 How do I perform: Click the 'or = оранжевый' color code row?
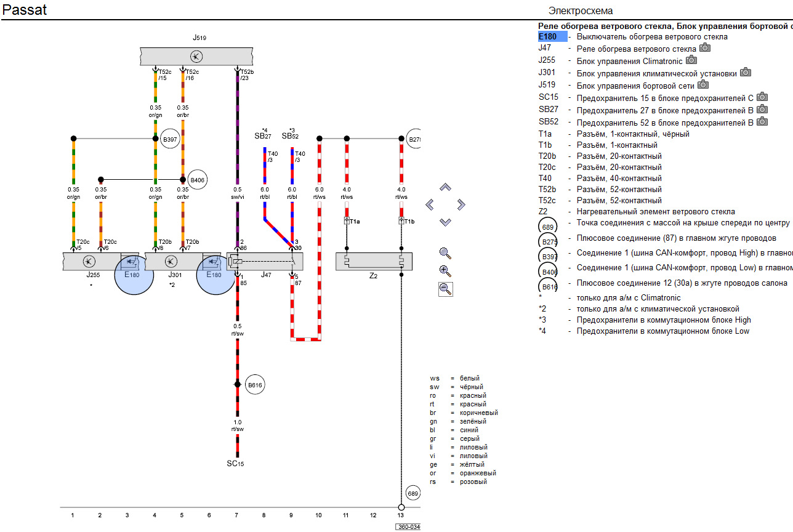click(x=462, y=473)
